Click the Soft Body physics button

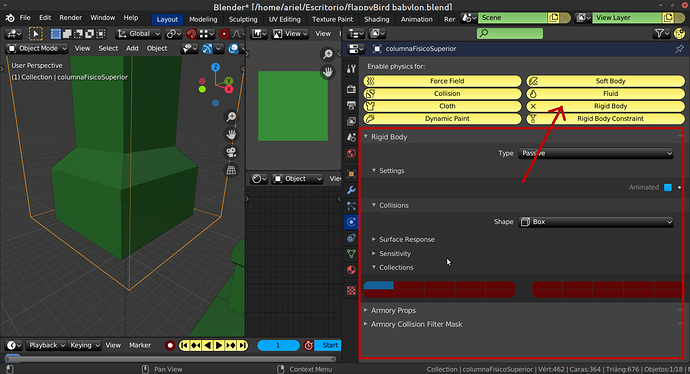point(606,81)
